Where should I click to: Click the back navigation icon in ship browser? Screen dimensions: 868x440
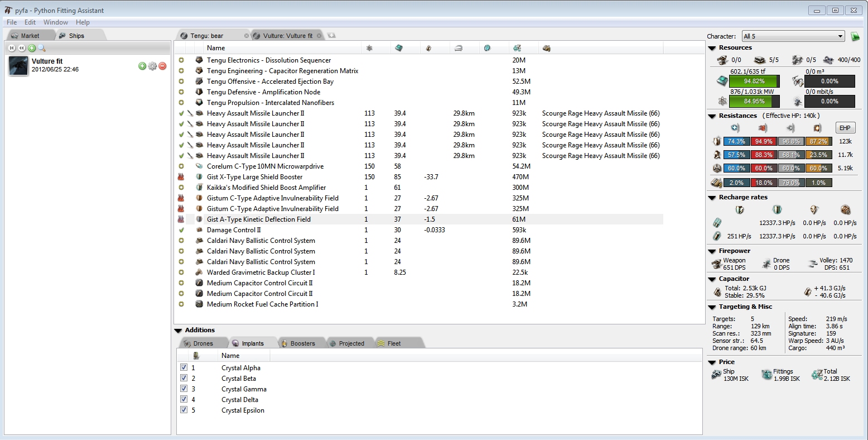(22, 48)
